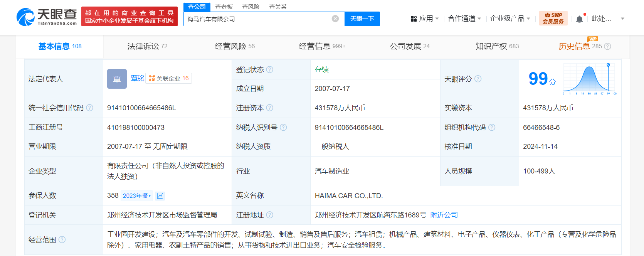Open the notification bell
The image size is (644, 256).
(579, 19)
